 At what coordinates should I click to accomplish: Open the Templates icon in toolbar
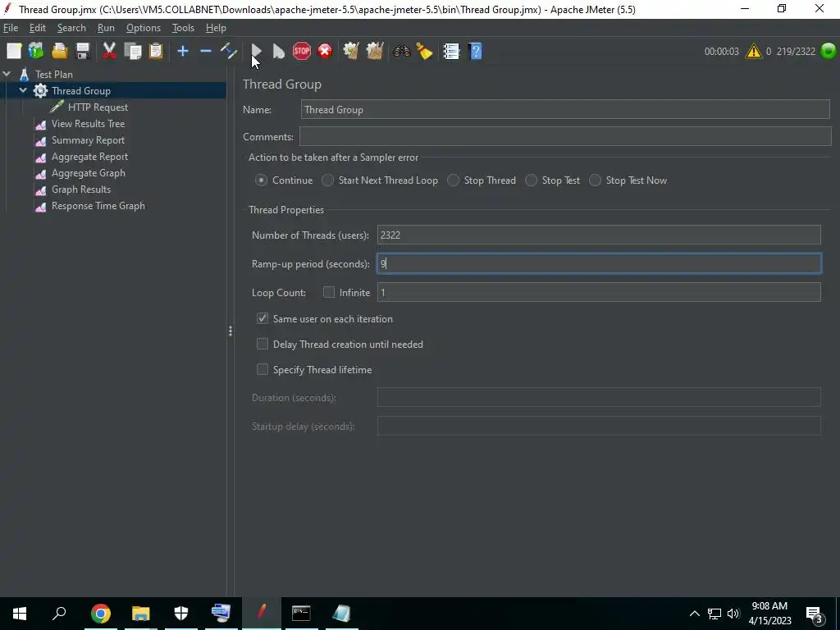36,51
